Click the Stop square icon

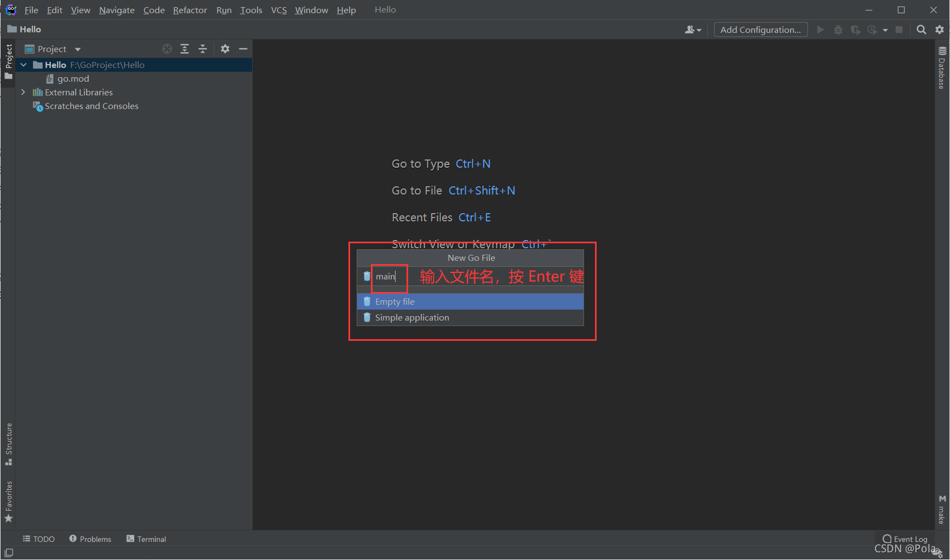click(x=899, y=30)
